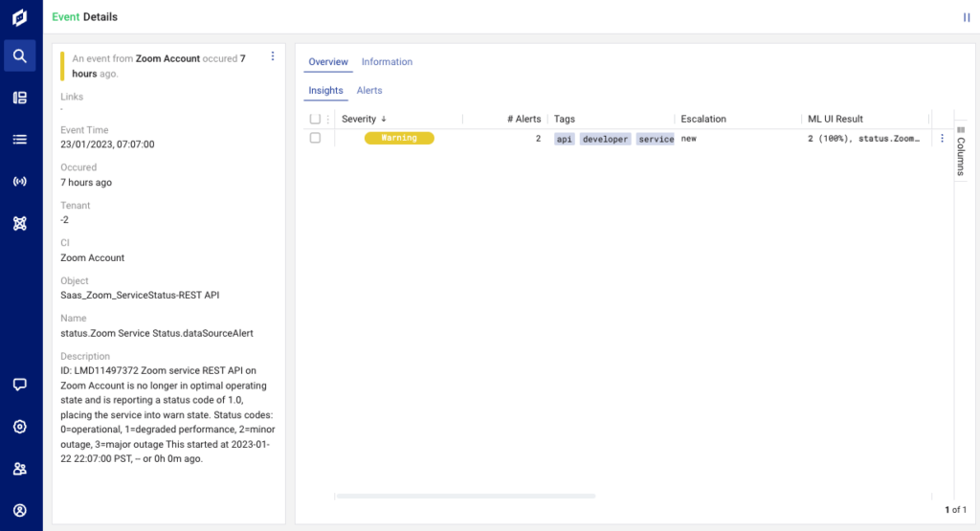Viewport: 980px width, 531px height.
Task: Click the object 'Saas_Zoom_ServiceStatus-REST API'
Action: click(x=140, y=295)
